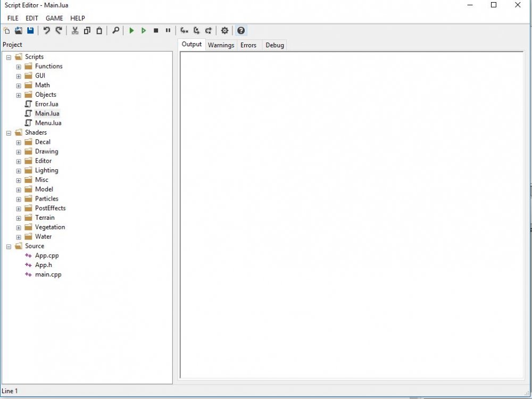Stop the running script
This screenshot has width=532, height=399.
156,30
